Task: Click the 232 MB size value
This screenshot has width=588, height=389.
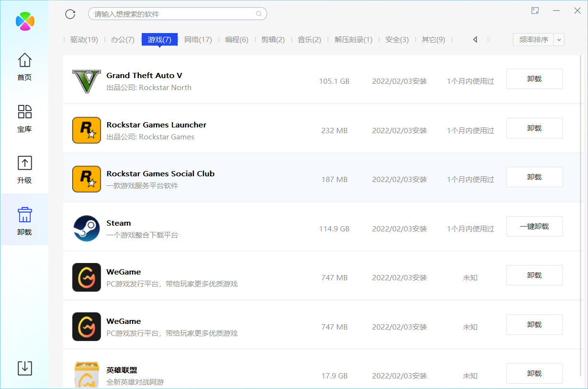Action: coord(334,130)
